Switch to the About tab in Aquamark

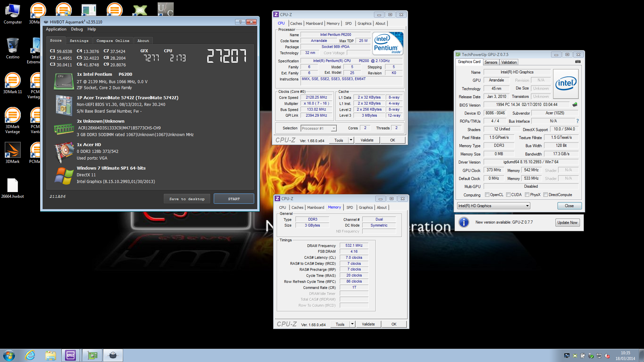(143, 41)
